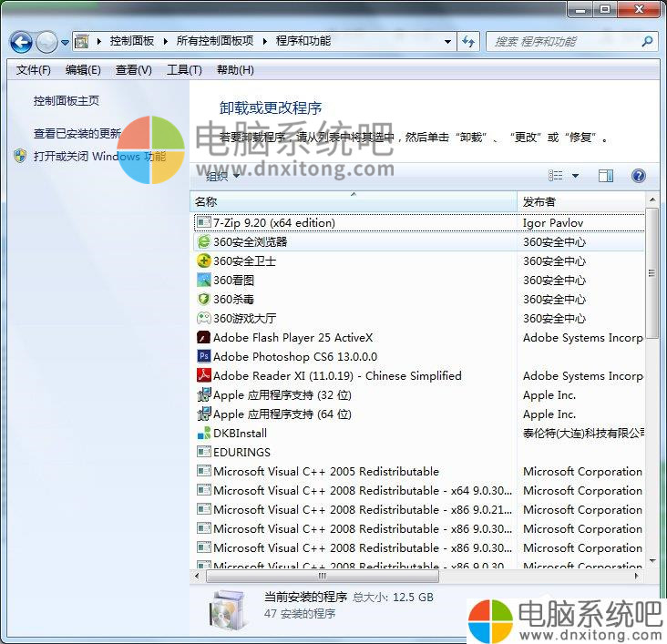This screenshot has height=644, width=667.
Task: Select Adobe Reader XI (11.0.19) name text
Action: coord(337,375)
